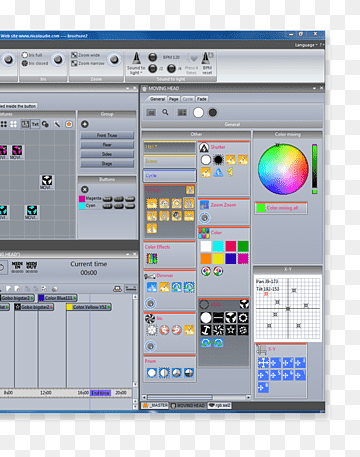Click the INIT button
The height and width of the screenshot is (457, 360).
click(x=169, y=147)
